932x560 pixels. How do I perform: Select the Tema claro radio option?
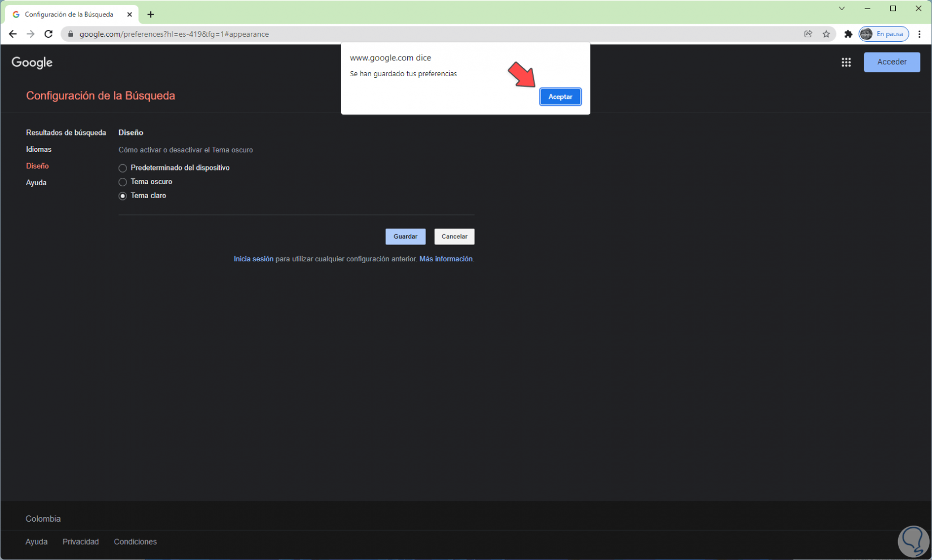pyautogui.click(x=123, y=196)
